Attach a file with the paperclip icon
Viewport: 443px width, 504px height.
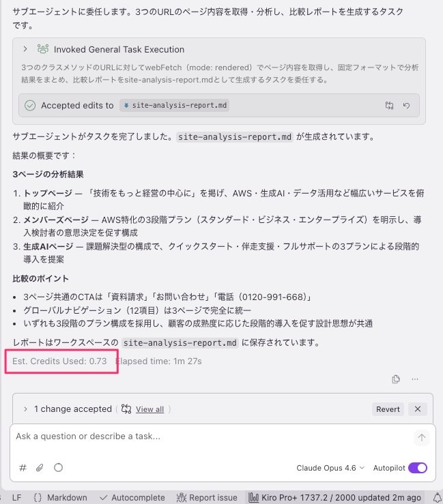(40, 468)
